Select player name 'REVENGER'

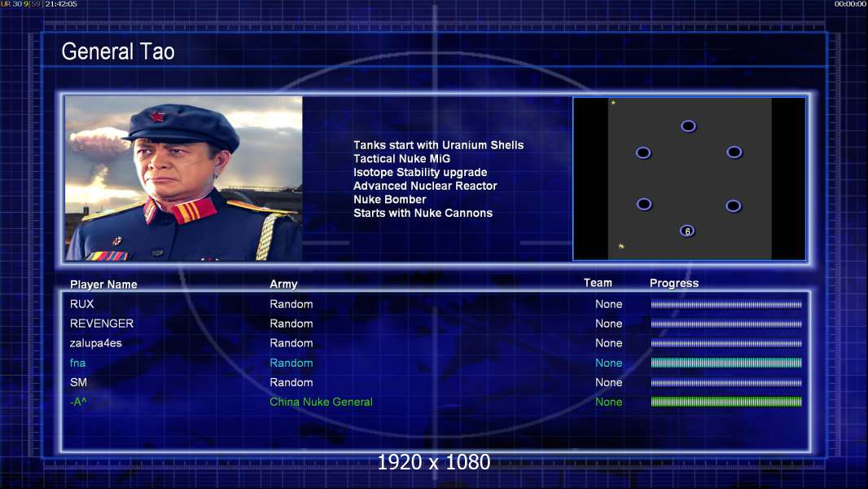click(102, 324)
